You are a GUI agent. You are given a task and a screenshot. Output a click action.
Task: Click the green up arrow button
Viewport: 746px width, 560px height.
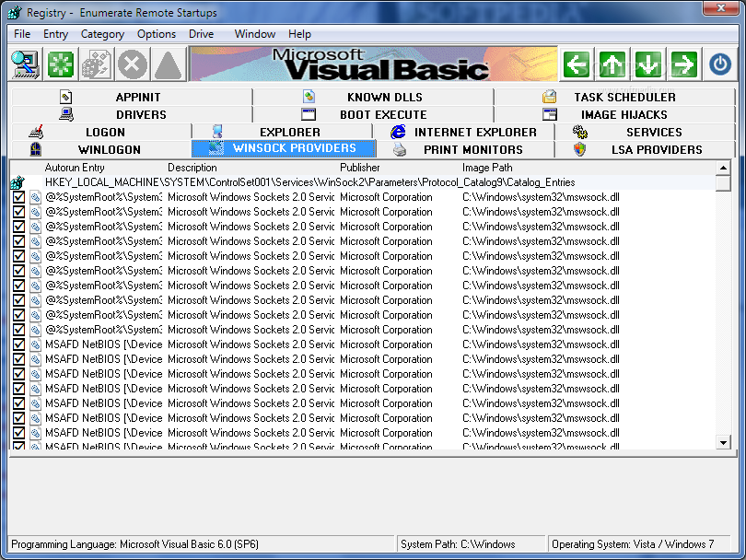[x=612, y=64]
